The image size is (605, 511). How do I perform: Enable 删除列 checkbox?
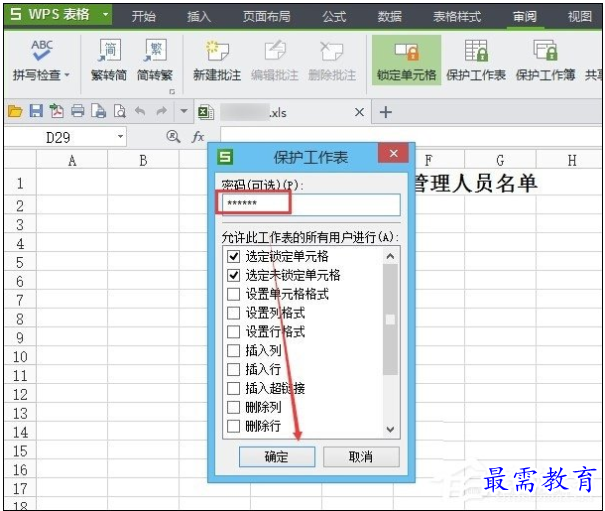click(x=233, y=407)
